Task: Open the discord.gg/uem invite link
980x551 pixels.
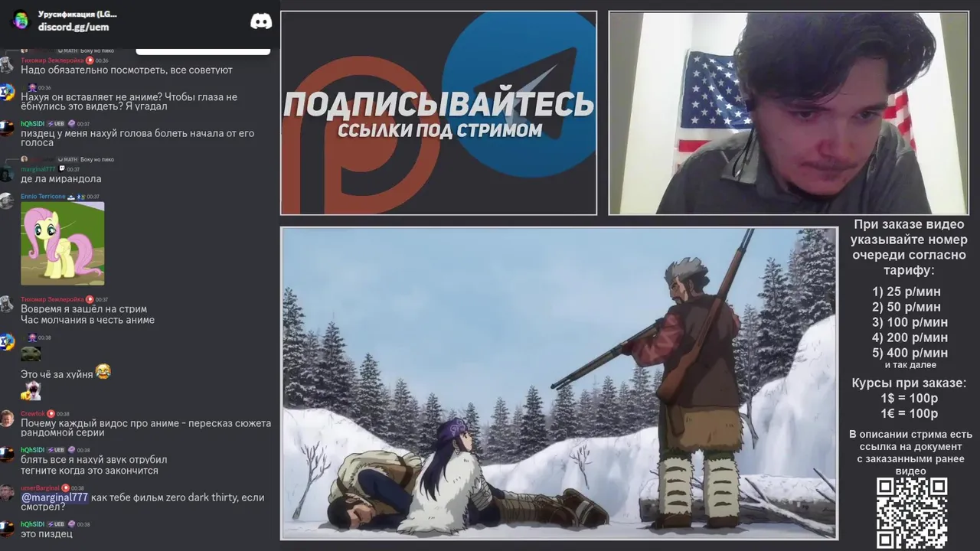Action: [73, 28]
